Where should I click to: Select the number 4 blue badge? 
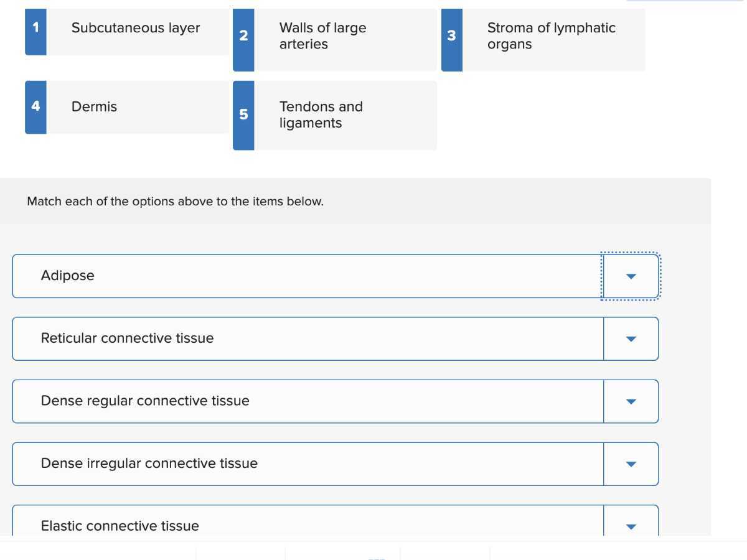click(35, 107)
